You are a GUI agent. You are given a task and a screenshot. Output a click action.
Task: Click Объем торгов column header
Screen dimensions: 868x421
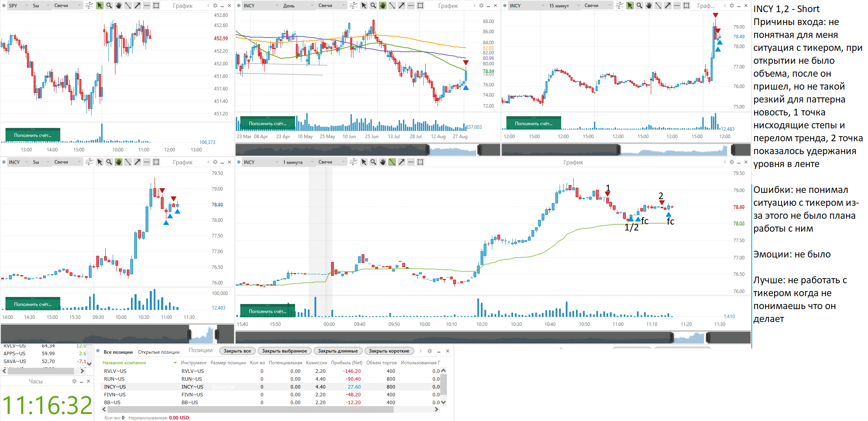382,363
